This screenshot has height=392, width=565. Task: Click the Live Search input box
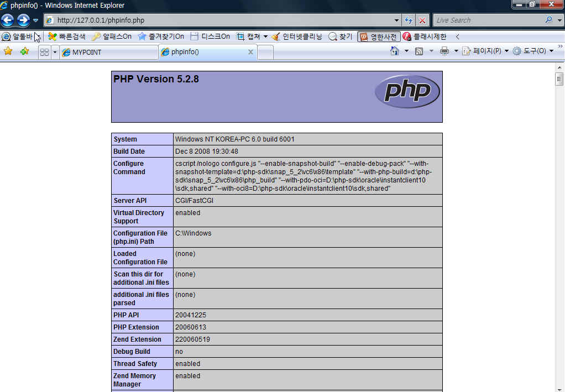(488, 20)
